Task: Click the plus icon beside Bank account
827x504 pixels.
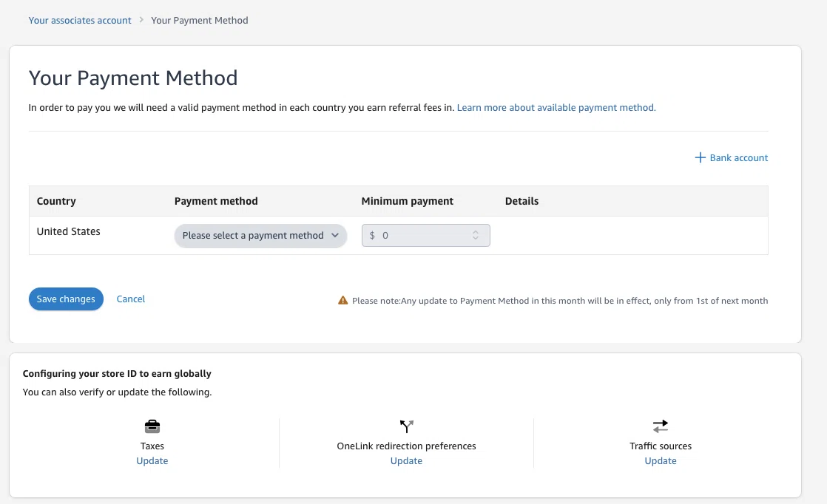Action: (x=700, y=157)
